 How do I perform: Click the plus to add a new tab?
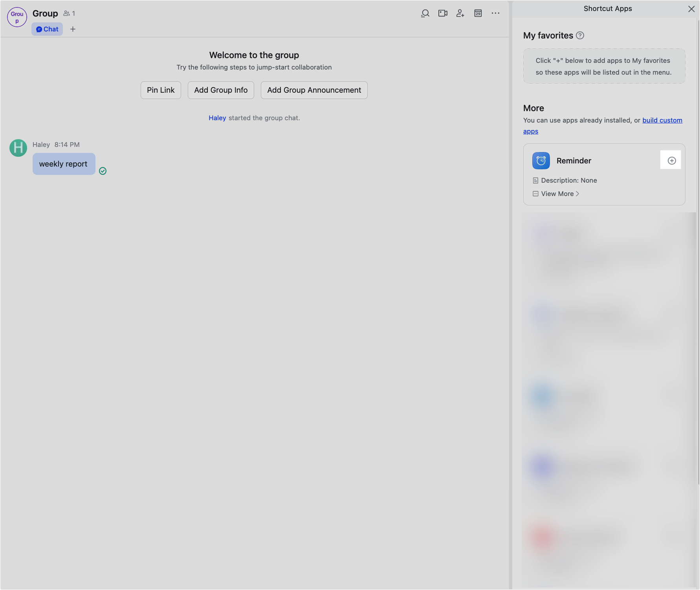click(x=73, y=29)
